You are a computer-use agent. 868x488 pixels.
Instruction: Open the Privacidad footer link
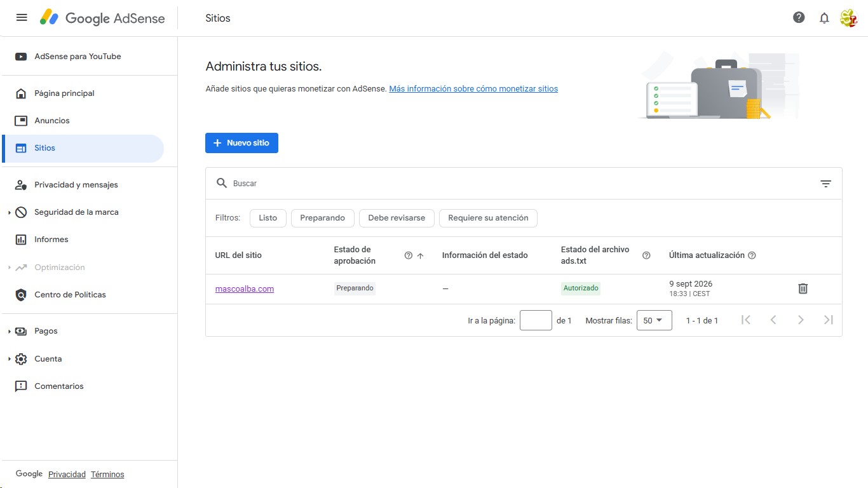point(67,475)
